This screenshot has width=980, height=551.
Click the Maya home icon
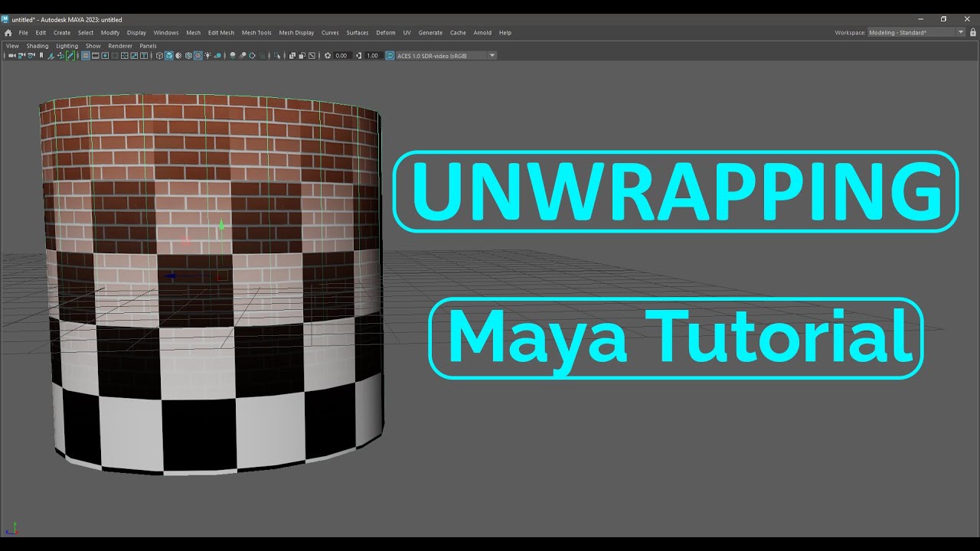pos(8,33)
